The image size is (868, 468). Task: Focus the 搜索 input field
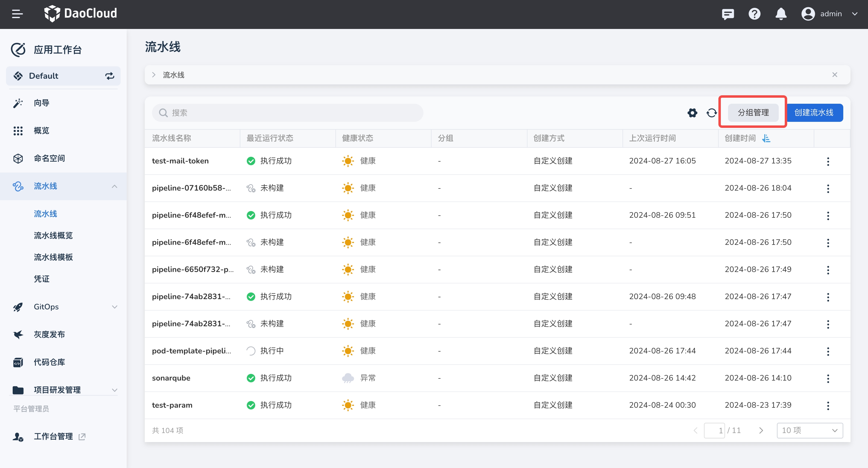(287, 112)
